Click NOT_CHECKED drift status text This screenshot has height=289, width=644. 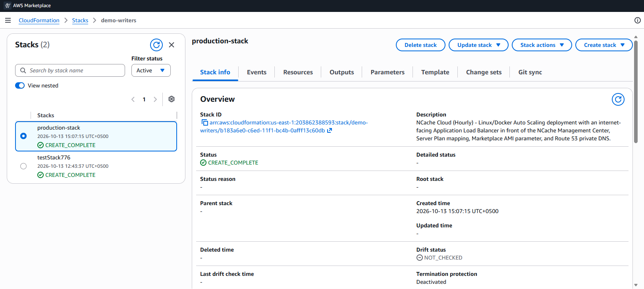[443, 258]
